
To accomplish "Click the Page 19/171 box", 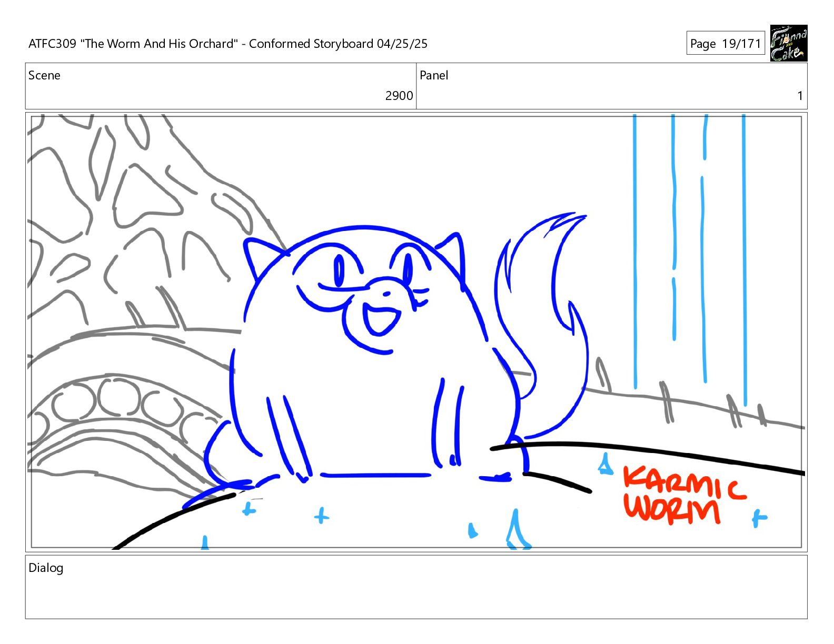I will tap(725, 43).
